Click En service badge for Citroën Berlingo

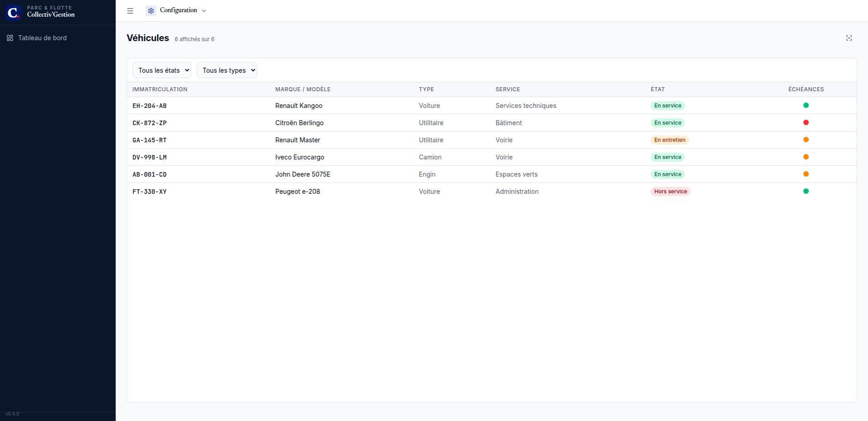click(x=668, y=123)
